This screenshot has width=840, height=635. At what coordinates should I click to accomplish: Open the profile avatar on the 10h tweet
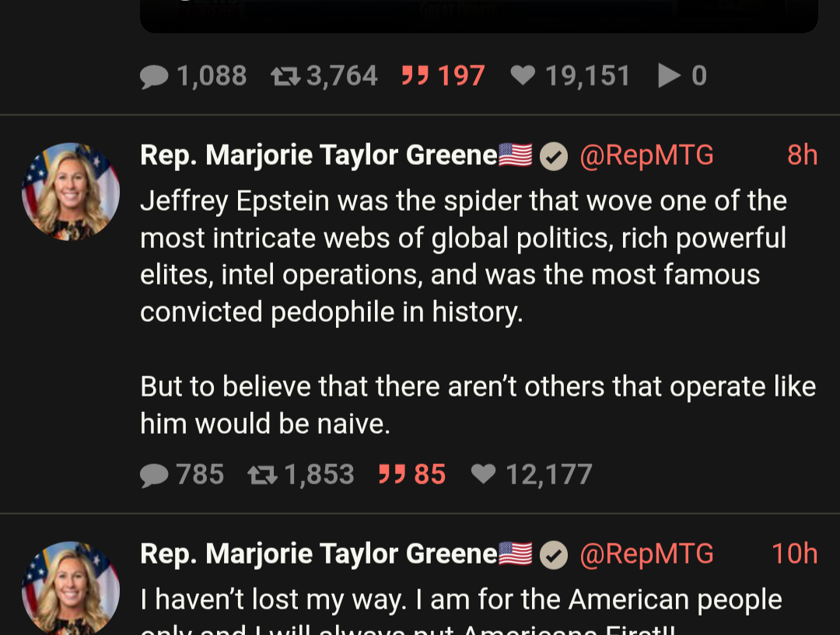point(71,588)
